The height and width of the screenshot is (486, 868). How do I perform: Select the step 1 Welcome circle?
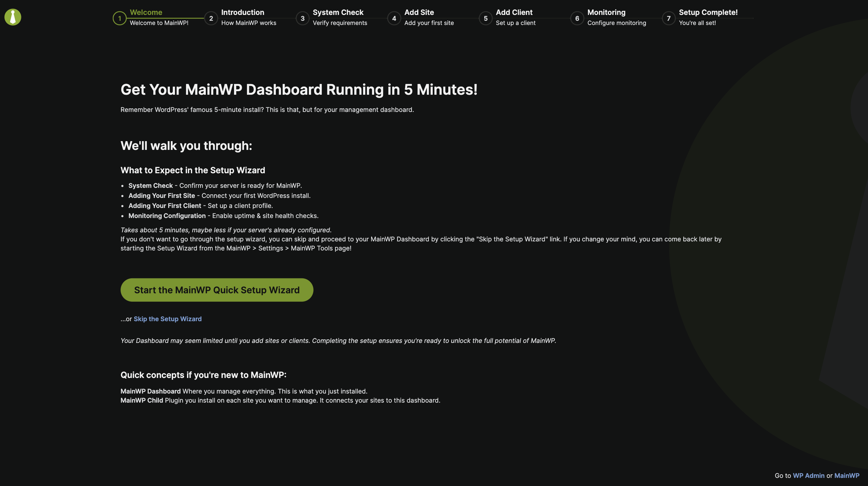(119, 18)
